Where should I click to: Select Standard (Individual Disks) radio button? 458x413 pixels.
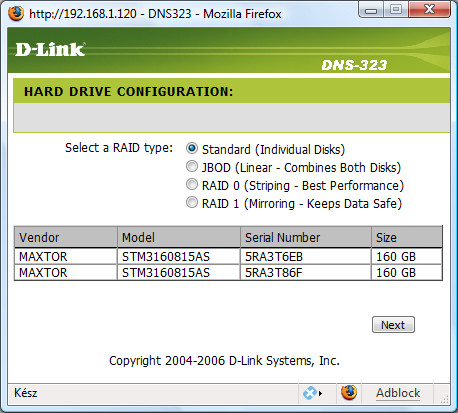click(x=192, y=148)
